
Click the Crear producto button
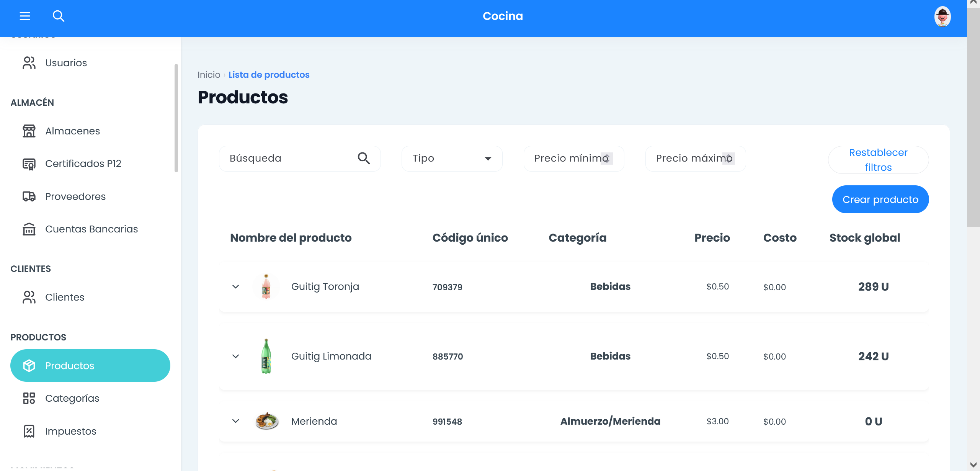(880, 200)
